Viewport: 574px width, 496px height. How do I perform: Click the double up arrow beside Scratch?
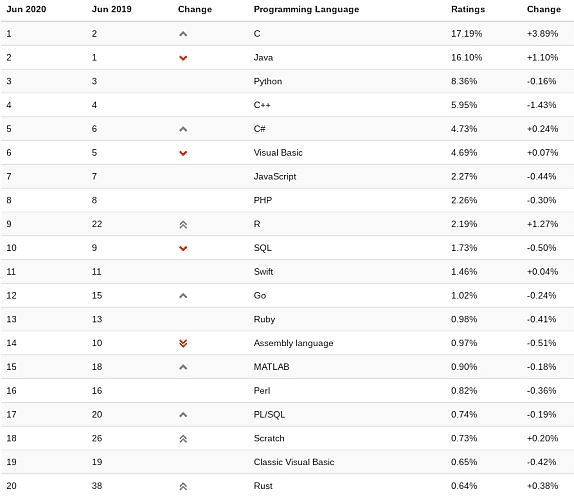pos(183,439)
